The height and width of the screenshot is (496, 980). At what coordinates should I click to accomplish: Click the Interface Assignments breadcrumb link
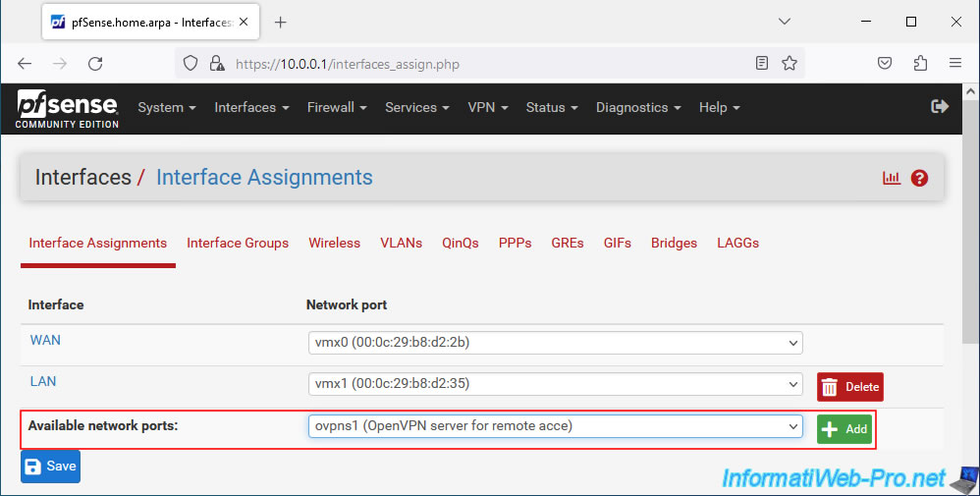264,178
